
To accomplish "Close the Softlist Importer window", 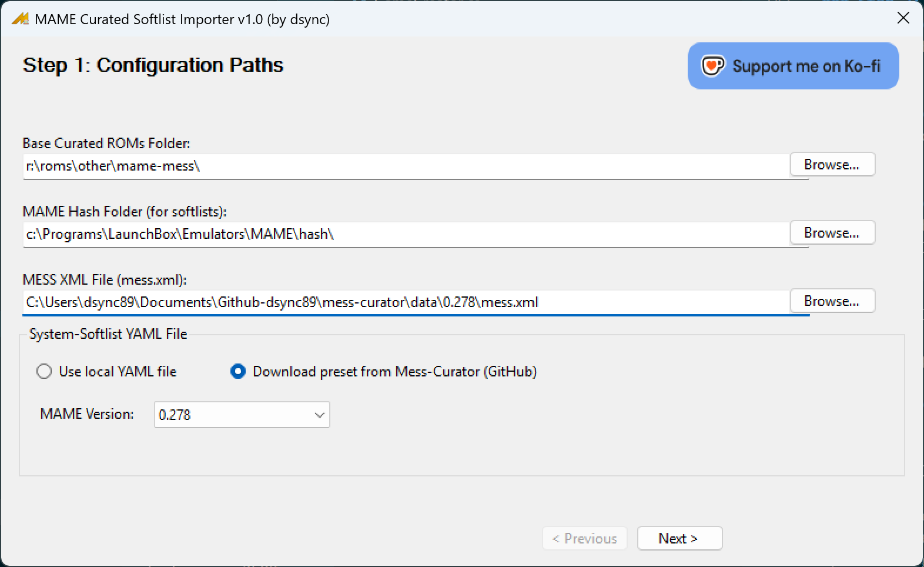I will 903,18.
